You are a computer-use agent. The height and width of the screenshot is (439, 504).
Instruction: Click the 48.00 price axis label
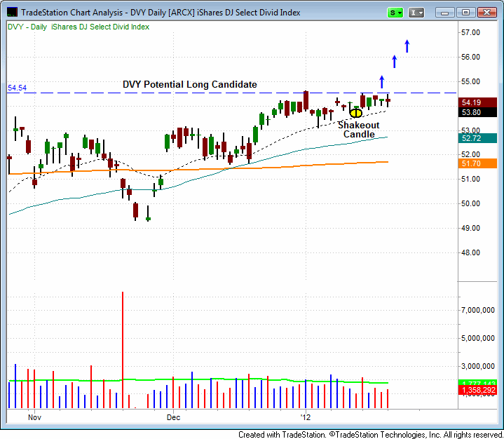[x=470, y=252]
